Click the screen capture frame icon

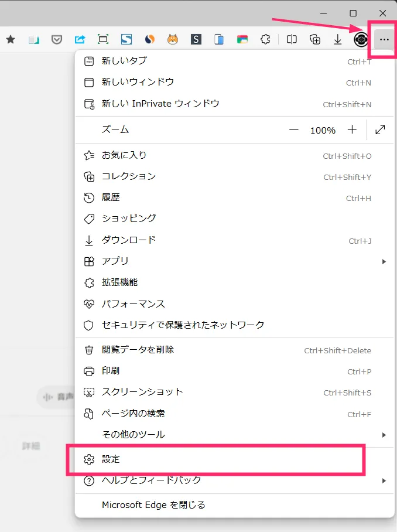pyautogui.click(x=102, y=39)
